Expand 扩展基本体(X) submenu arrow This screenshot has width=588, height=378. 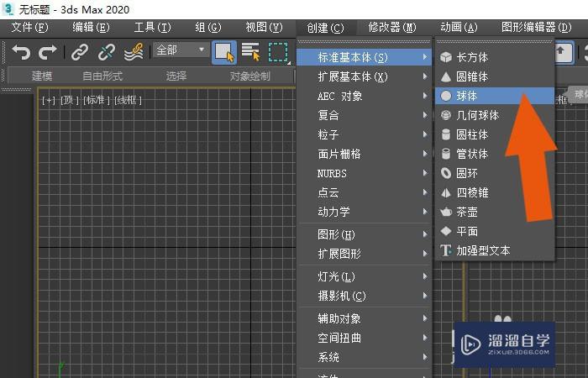pyautogui.click(x=425, y=76)
